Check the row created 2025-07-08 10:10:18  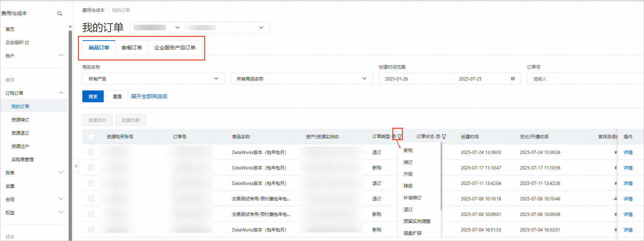click(x=91, y=199)
